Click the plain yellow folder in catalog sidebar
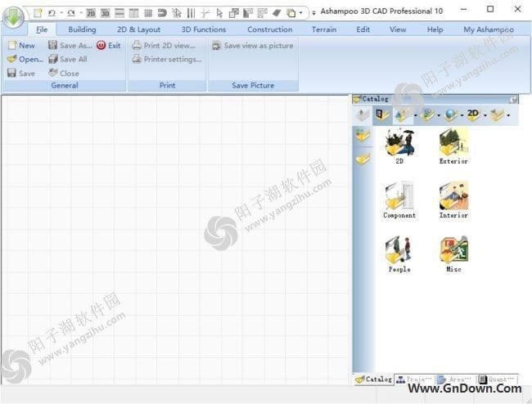 363,159
